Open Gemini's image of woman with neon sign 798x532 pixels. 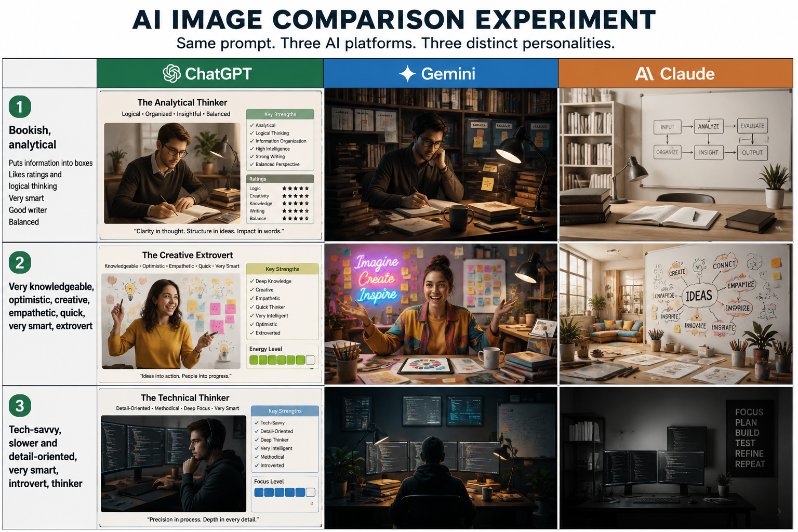coord(441,314)
